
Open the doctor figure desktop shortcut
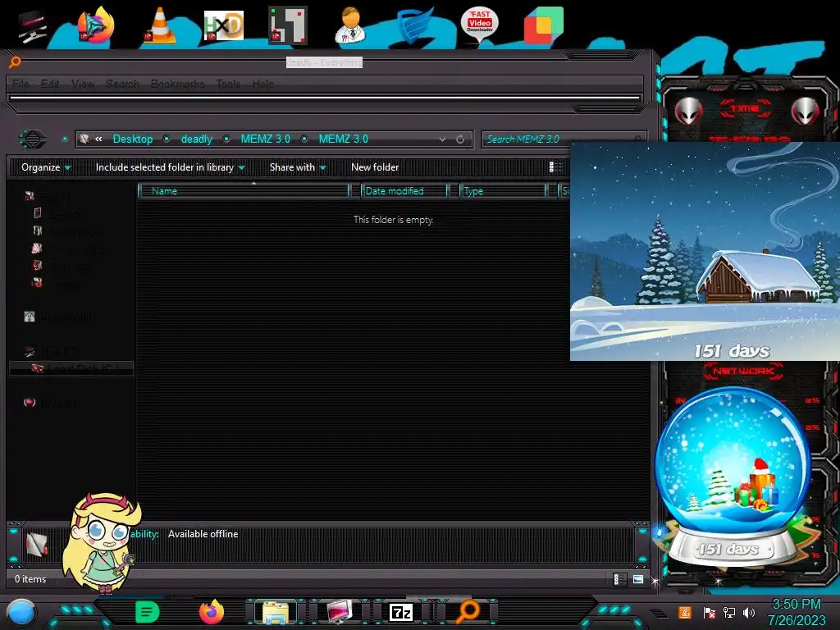tap(351, 25)
